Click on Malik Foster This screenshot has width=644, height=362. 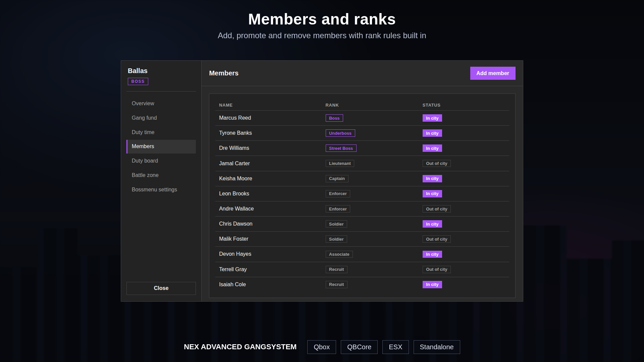233,239
